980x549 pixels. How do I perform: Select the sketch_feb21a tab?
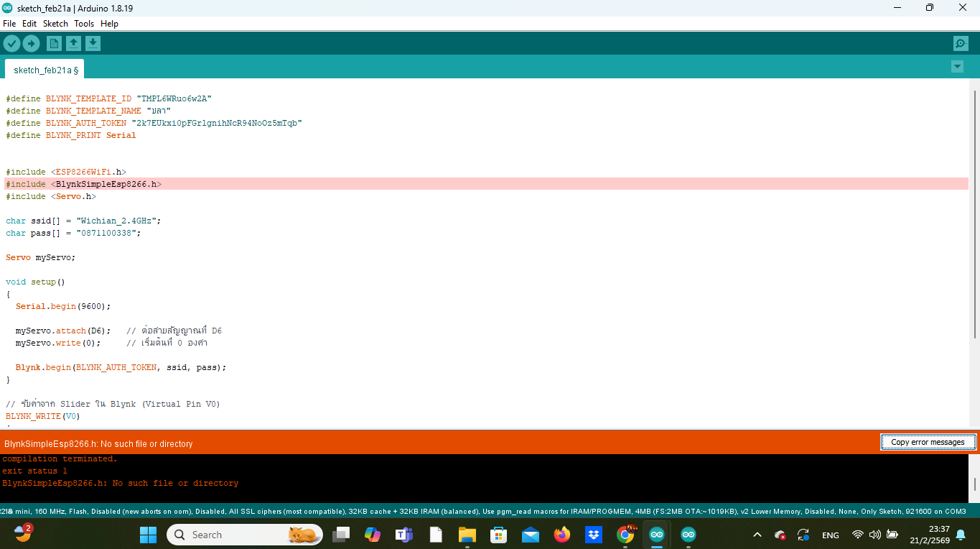[45, 70]
